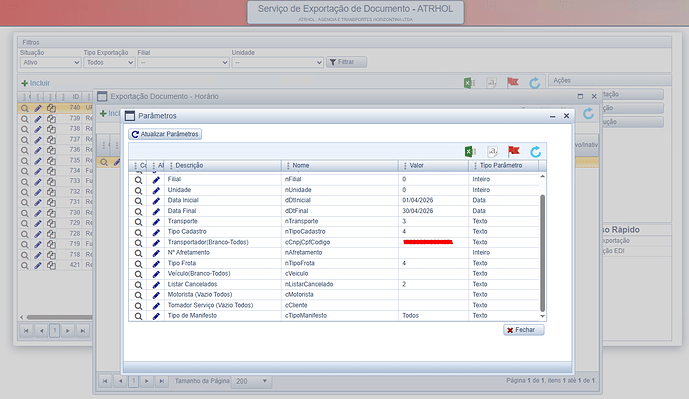This screenshot has height=399, width=689.
Task: View details of Tipo de Manifesto parameter
Action: (138, 316)
